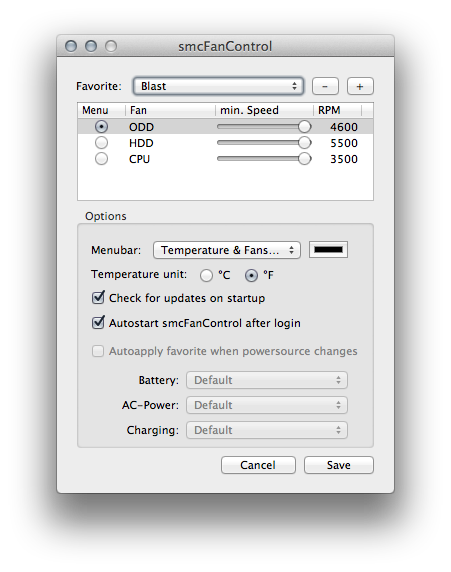The width and height of the screenshot is (451, 572).
Task: Click the Cancel button
Action: pos(258,465)
